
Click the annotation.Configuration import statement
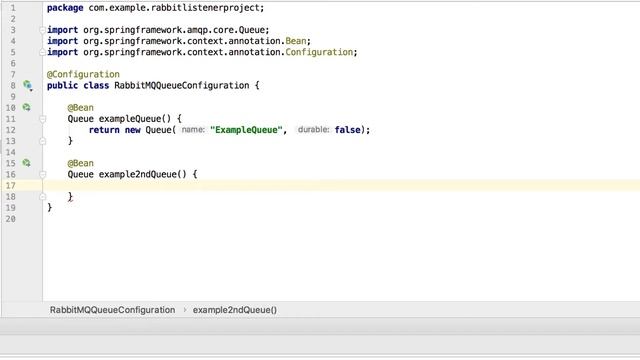coord(202,52)
